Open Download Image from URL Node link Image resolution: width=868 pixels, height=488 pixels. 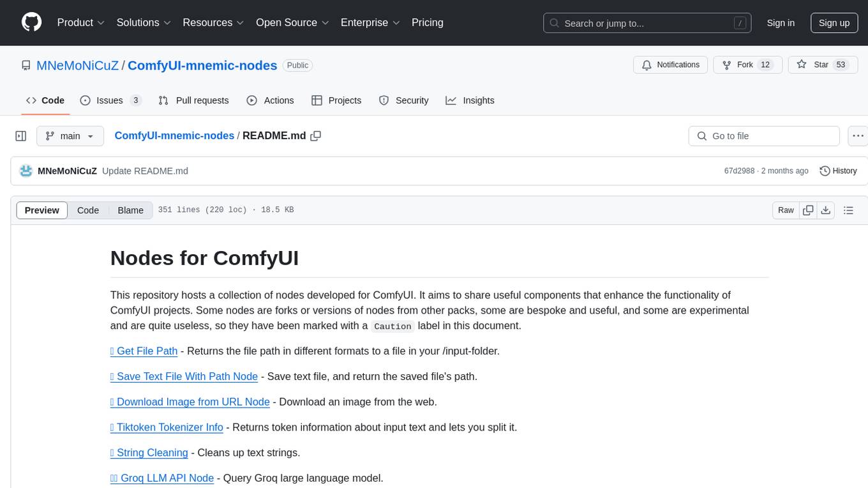pos(190,402)
